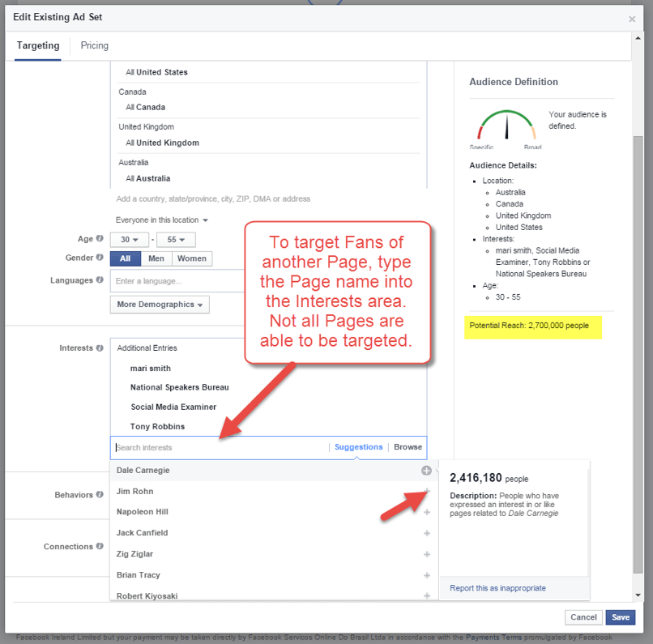This screenshot has width=653, height=644.
Task: Select All genders
Action: tap(126, 258)
